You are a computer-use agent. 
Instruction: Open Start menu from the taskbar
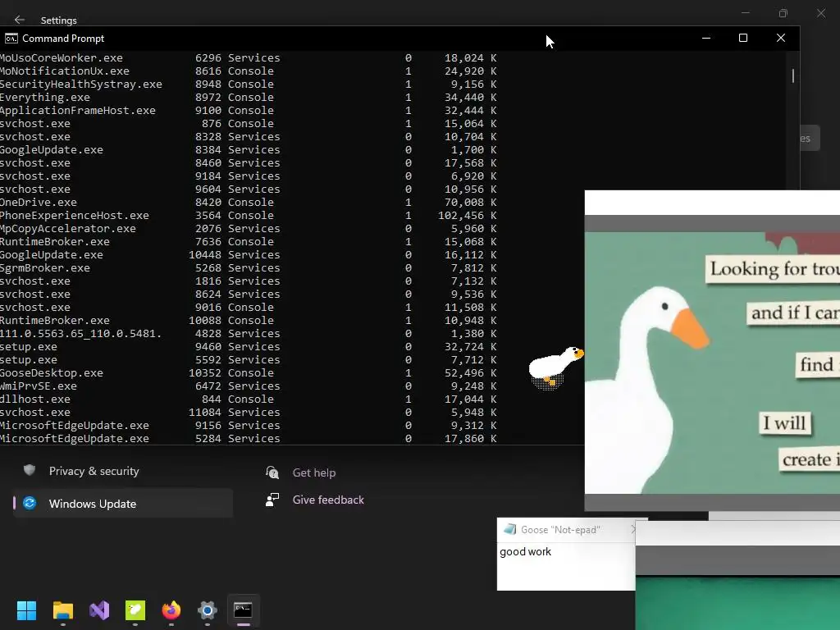click(26, 610)
